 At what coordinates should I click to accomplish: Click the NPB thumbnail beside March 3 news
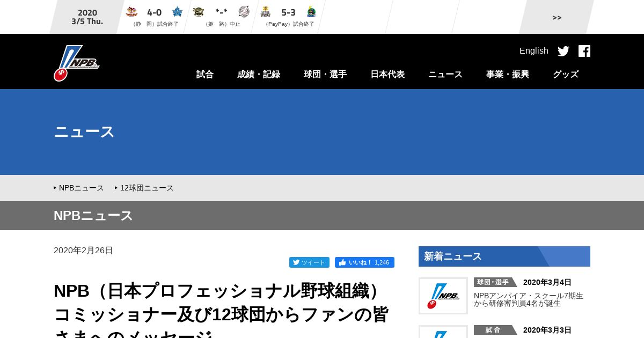click(x=443, y=332)
